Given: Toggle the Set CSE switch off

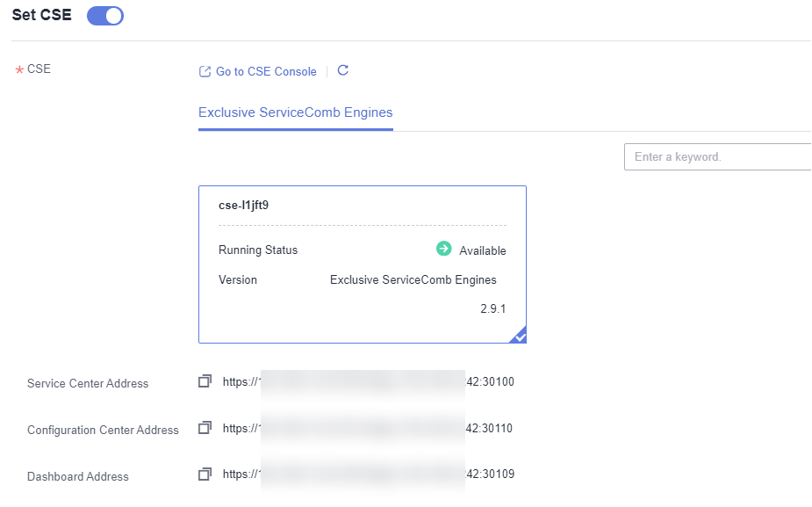Looking at the screenshot, I should (x=105, y=16).
